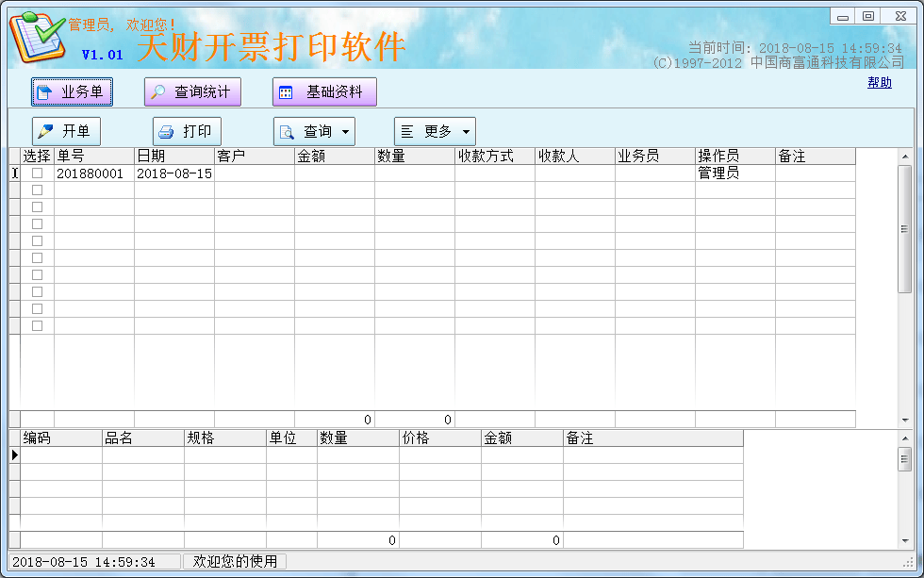Screen dimensions: 924x578
Task: Click the scroll down arrow of orders table
Action: pos(904,420)
